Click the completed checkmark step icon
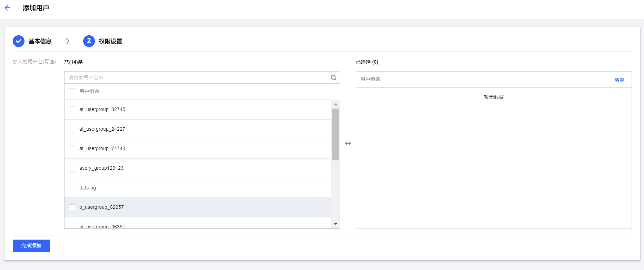The image size is (644, 270). coord(19,41)
